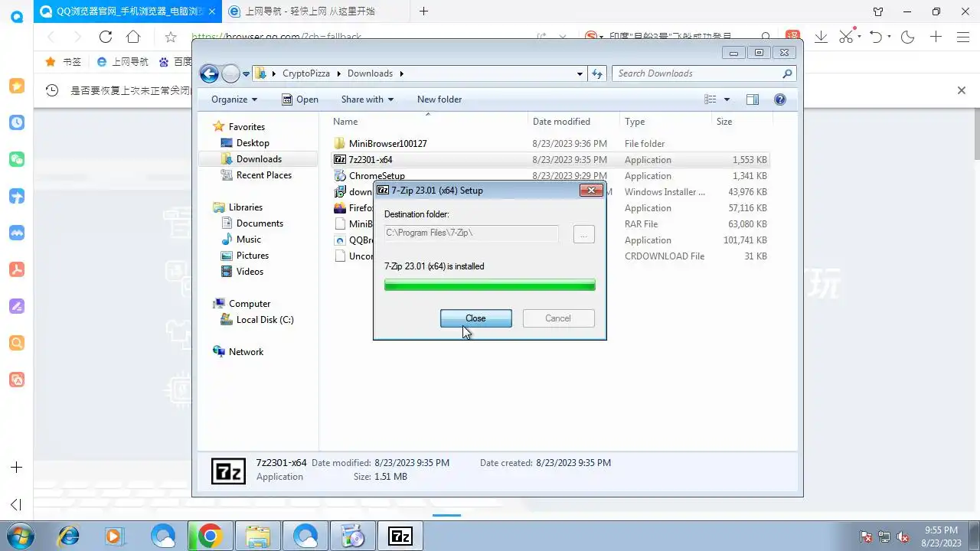Viewport: 980px width, 551px height.
Task: Click the 上网导航 bookmark in the bookmarks bar
Action: (x=122, y=62)
